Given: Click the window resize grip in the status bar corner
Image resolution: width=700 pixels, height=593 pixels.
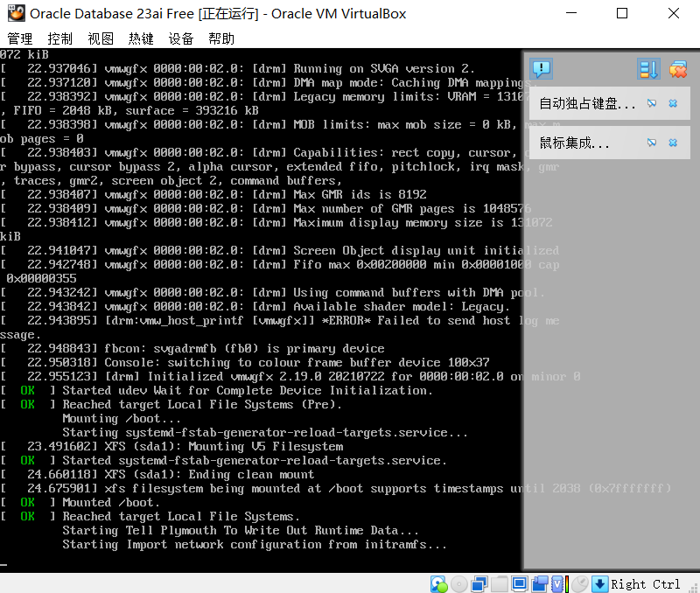Looking at the screenshot, I should [x=694, y=588].
